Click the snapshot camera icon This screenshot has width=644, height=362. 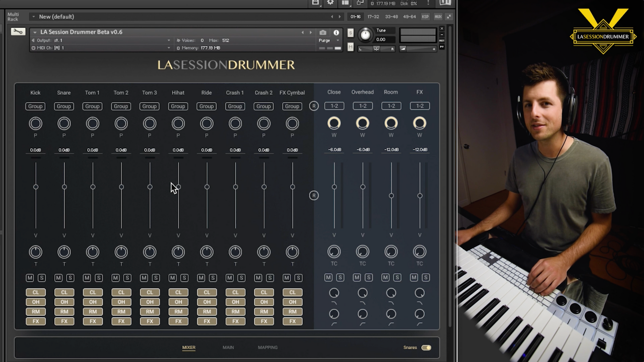[x=323, y=32]
